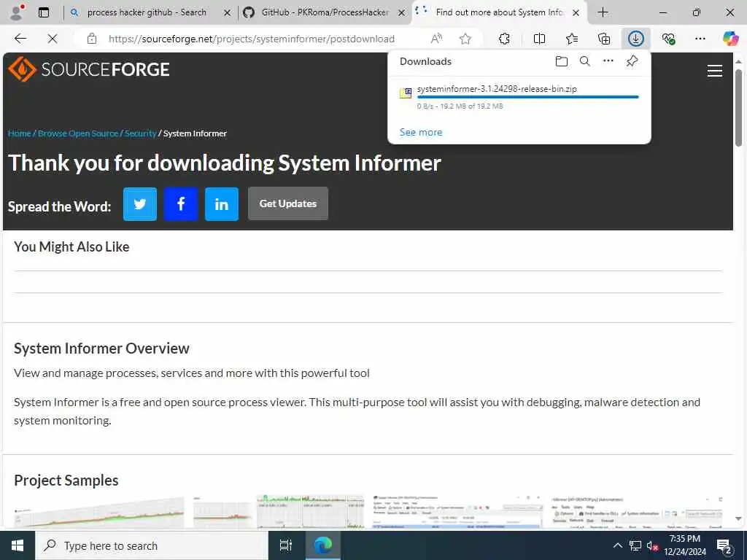Click the 'You Might Also Like' heading

(71, 246)
